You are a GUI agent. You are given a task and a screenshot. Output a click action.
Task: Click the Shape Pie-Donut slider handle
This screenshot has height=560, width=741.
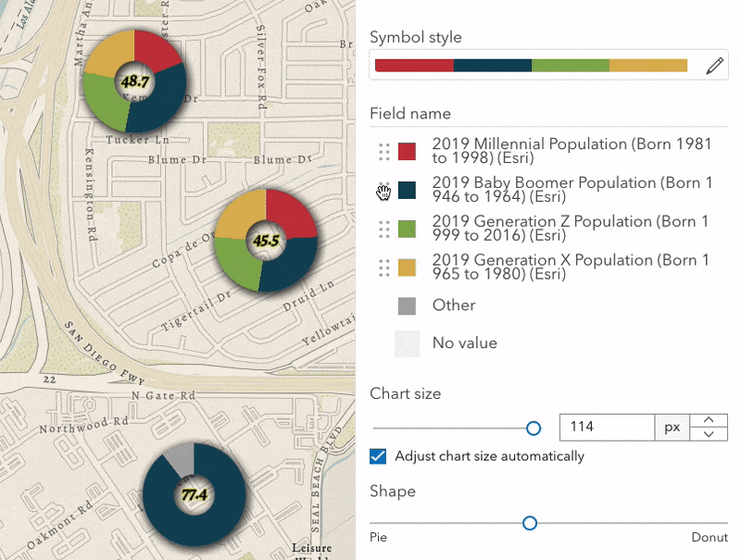point(530,523)
